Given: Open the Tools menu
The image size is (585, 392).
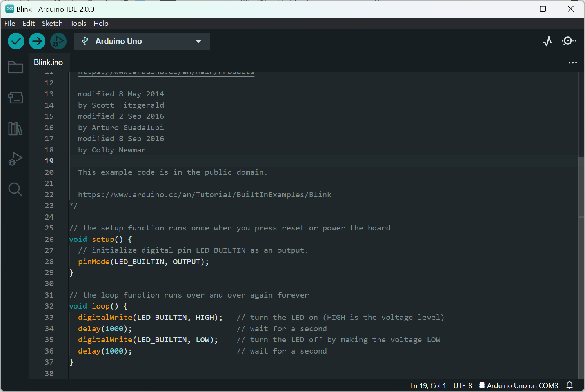Looking at the screenshot, I should coord(78,24).
